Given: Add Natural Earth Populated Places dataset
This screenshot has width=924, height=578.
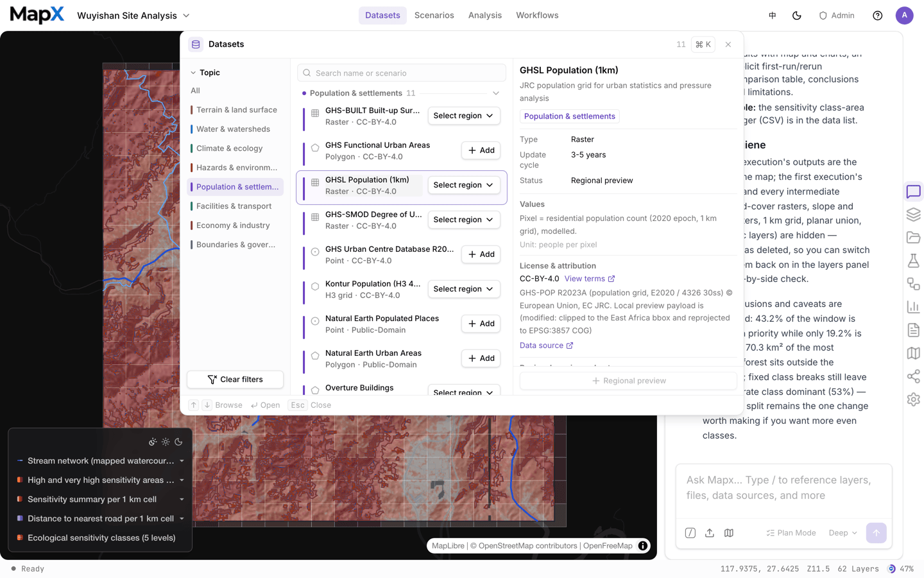Looking at the screenshot, I should tap(481, 324).
